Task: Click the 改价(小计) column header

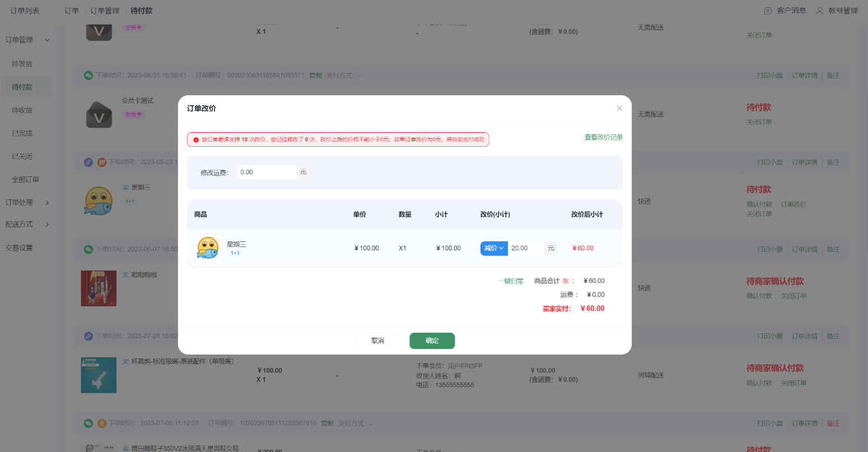Action: 495,215
